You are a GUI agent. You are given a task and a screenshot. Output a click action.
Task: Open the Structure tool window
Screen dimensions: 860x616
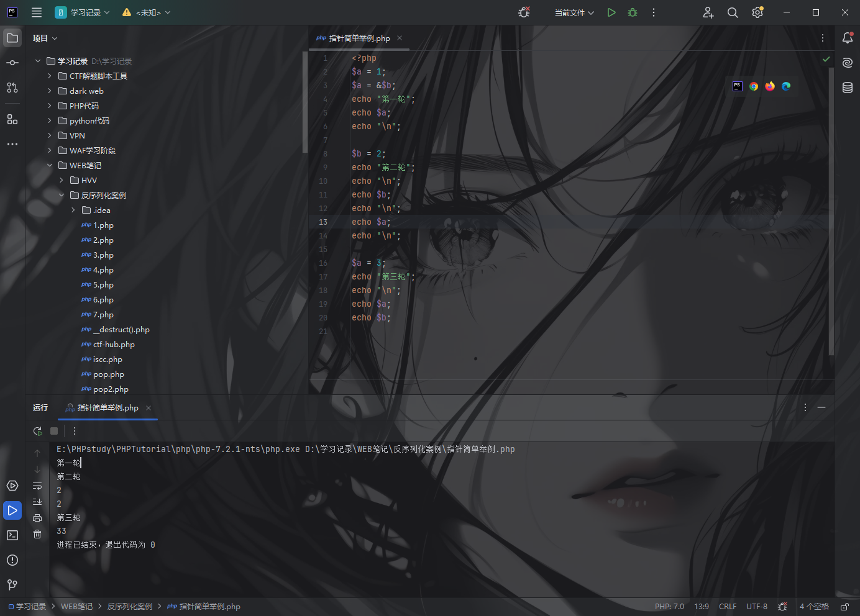(12, 119)
